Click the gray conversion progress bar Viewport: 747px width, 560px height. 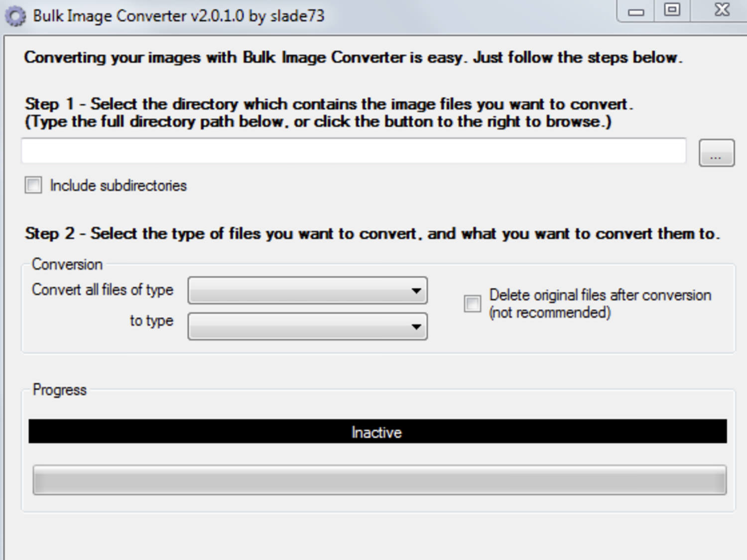pyautogui.click(x=379, y=480)
